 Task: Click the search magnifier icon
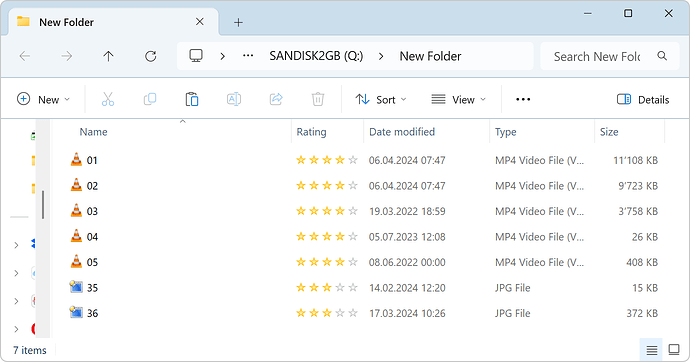tap(662, 56)
